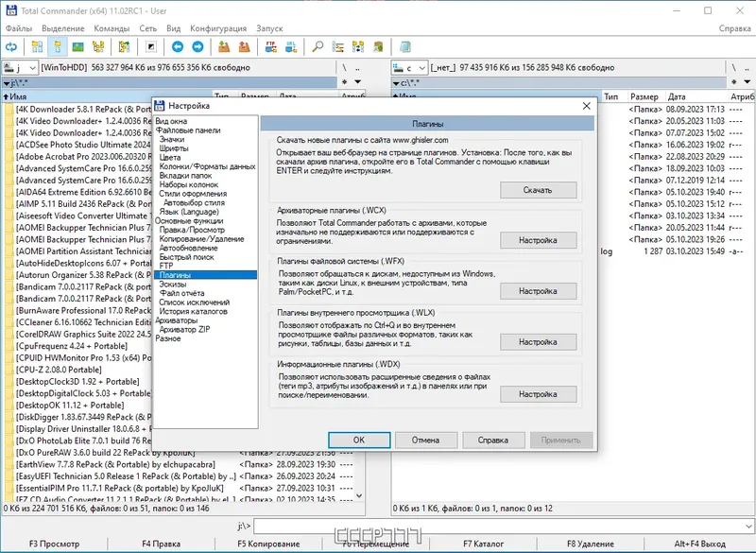
Task: Click the F5 Копирование function button
Action: [x=268, y=544]
